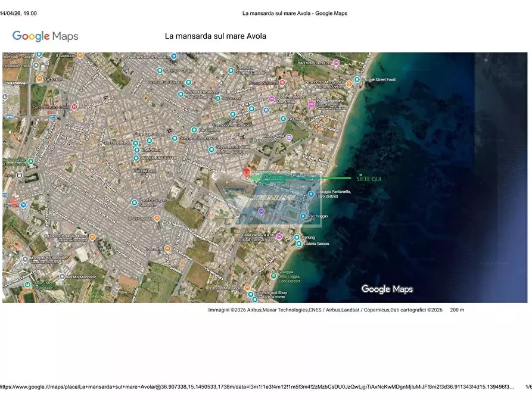Open the Villa Gelsomino hotel marker
This screenshot has width=532, height=399.
pyautogui.click(x=311, y=104)
